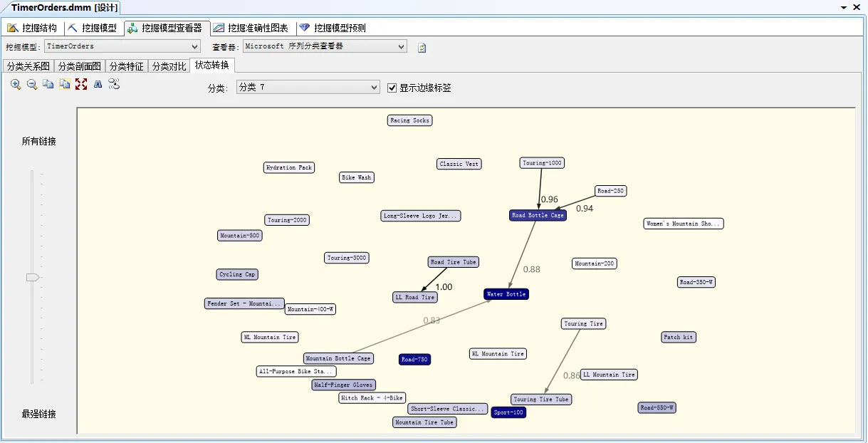Click the highlighted copy entire graph icon

click(65, 84)
